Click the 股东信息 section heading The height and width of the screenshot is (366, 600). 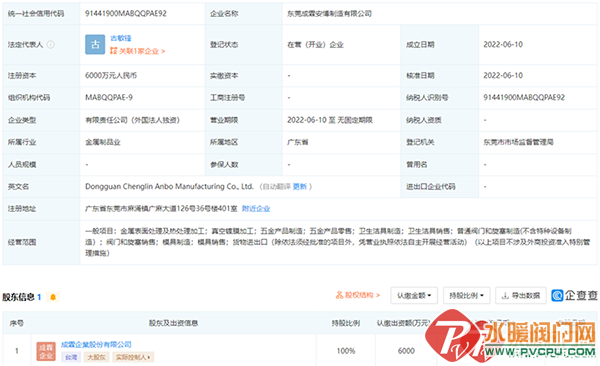(x=18, y=297)
